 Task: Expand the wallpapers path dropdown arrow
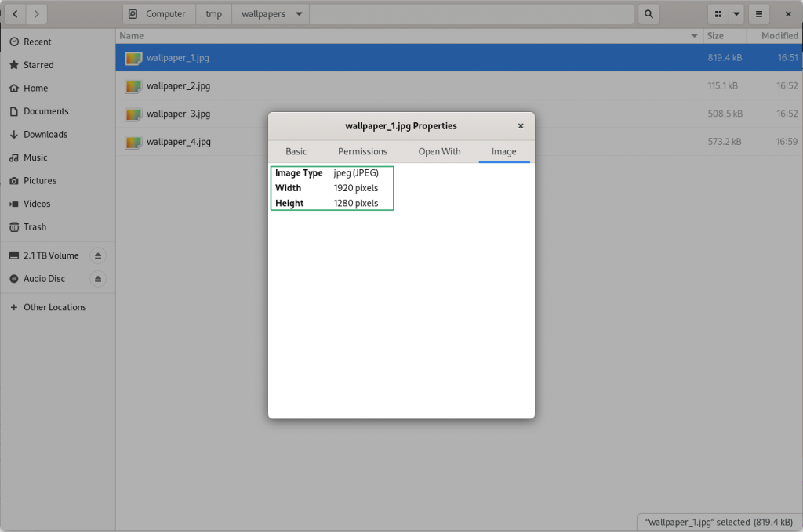[299, 14]
